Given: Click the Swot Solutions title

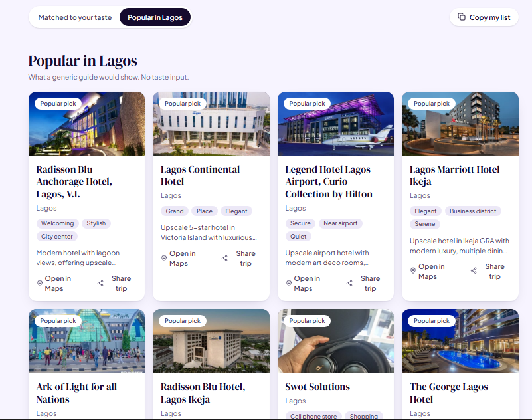Looking at the screenshot, I should [x=317, y=387].
